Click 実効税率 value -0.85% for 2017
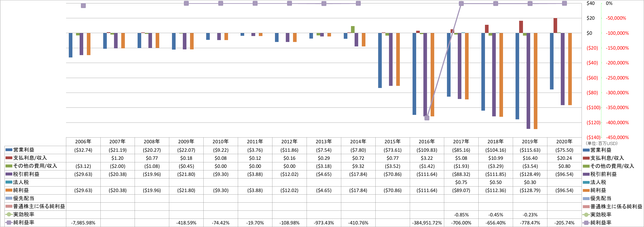 pos(461,215)
